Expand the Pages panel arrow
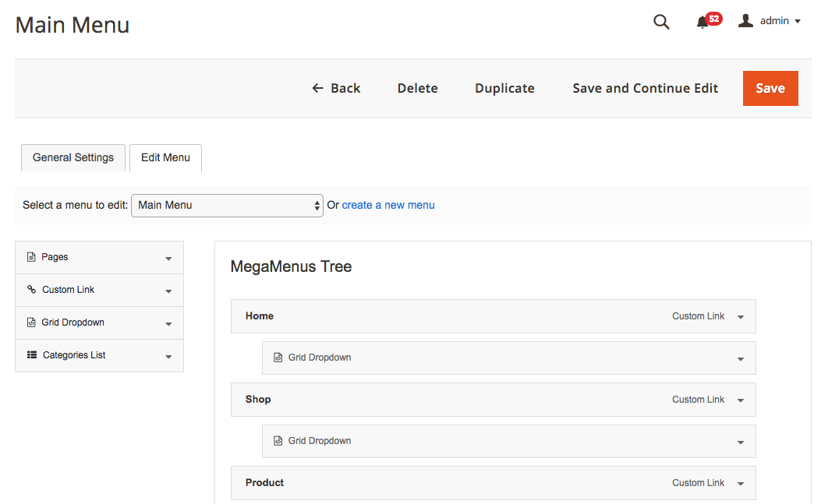This screenshot has height=504, width=821. [168, 259]
